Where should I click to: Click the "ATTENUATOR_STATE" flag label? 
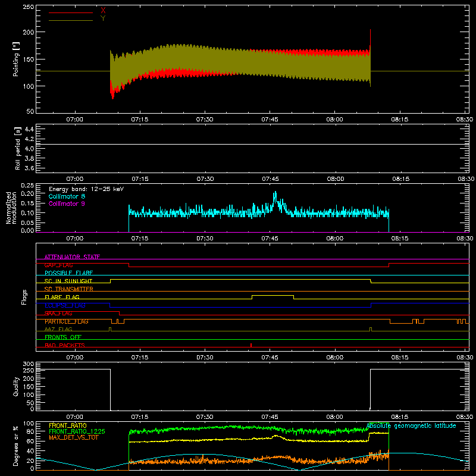(72, 257)
